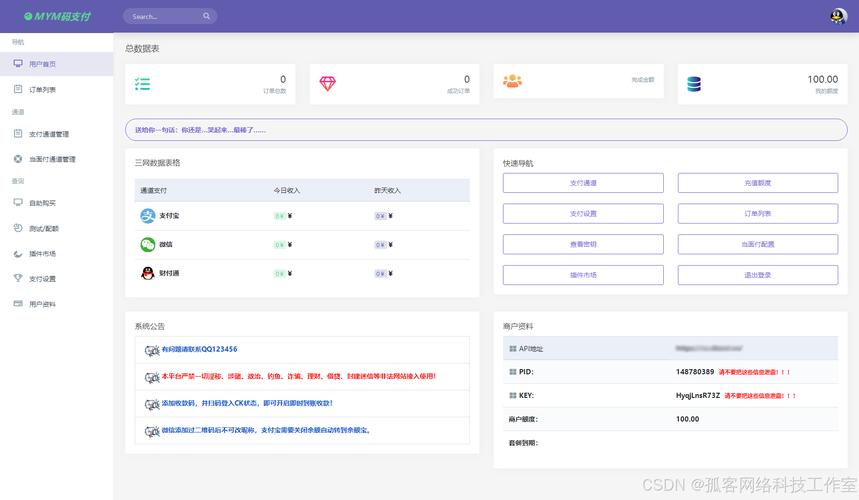Click the 查看密钥 quick navigation button

[583, 244]
